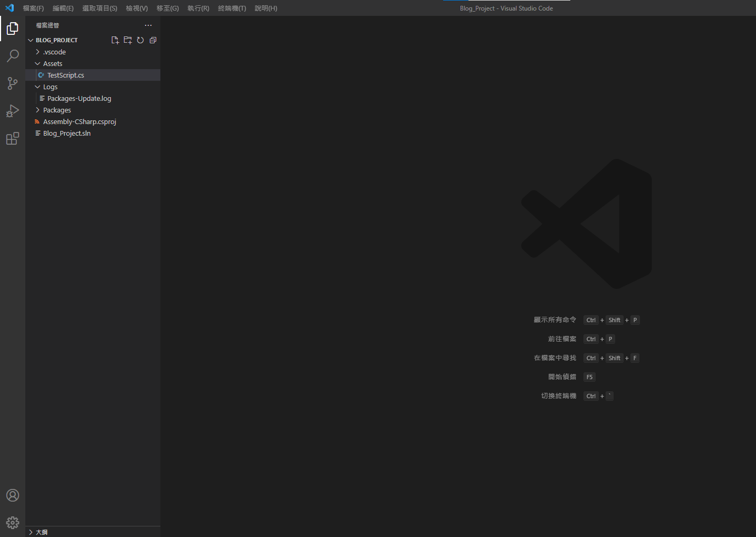Open the Explorer view icon

click(12, 29)
